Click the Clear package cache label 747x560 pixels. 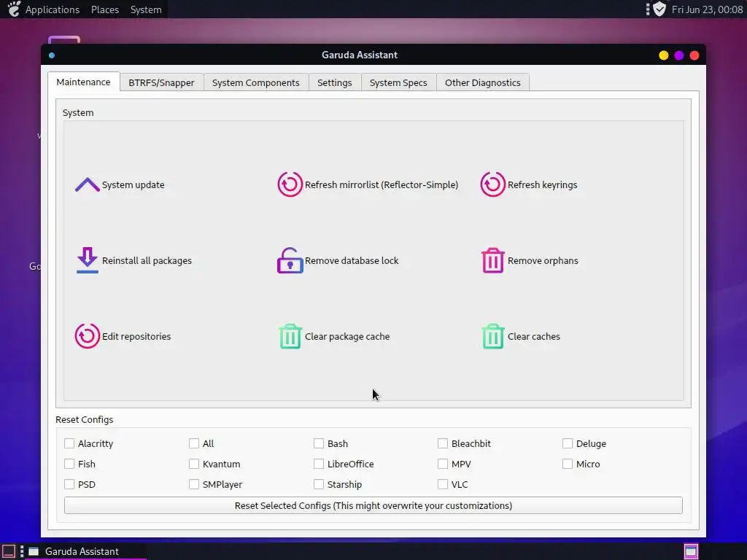click(x=347, y=336)
